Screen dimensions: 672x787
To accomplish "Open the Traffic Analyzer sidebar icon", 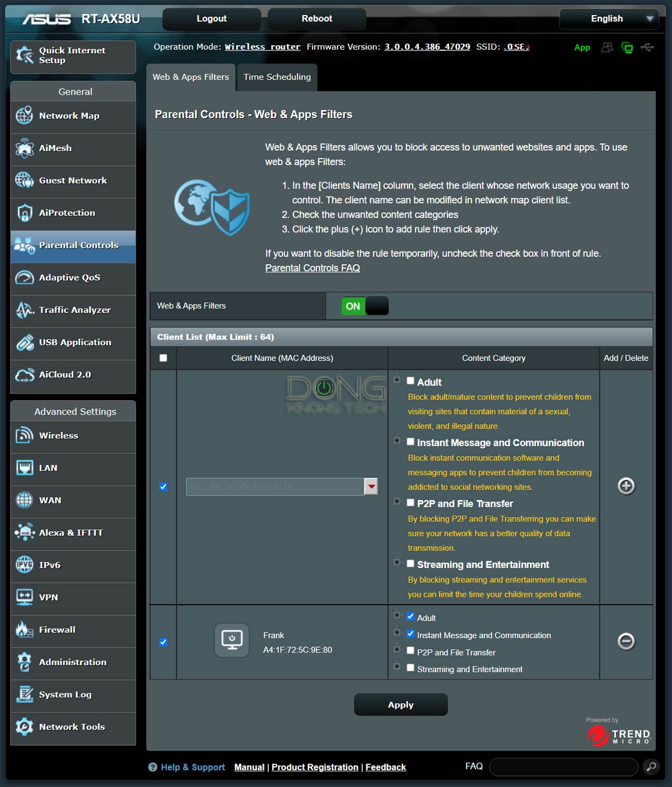I will click(25, 310).
